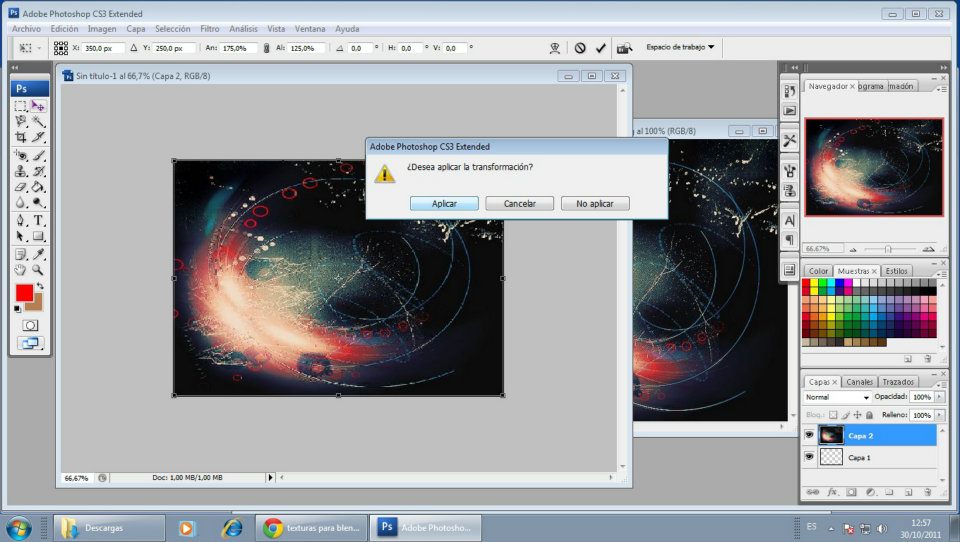Reset default foreground and background colors

18,309
